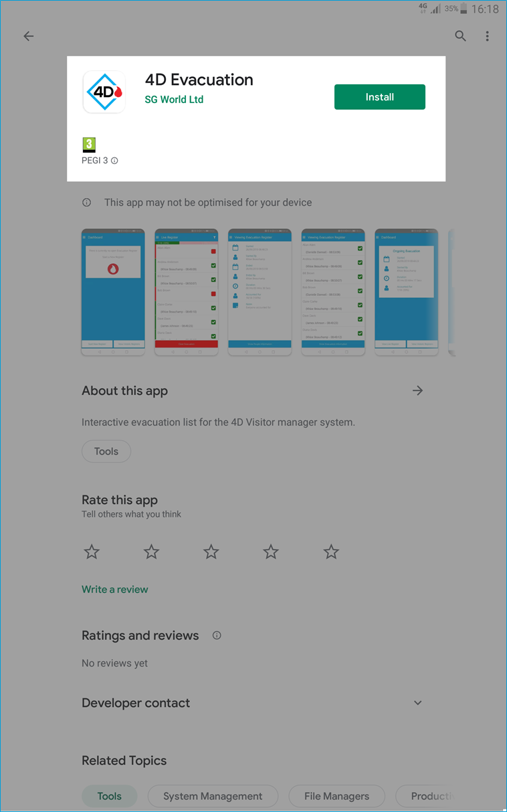Image resolution: width=507 pixels, height=812 pixels.
Task: Select Tools chip under Related Topics
Action: pos(110,796)
